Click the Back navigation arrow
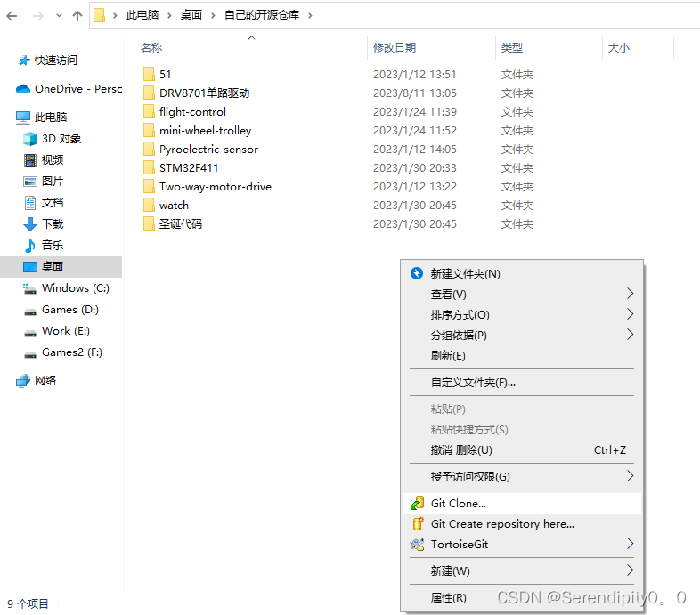The image size is (700, 615). 12,16
